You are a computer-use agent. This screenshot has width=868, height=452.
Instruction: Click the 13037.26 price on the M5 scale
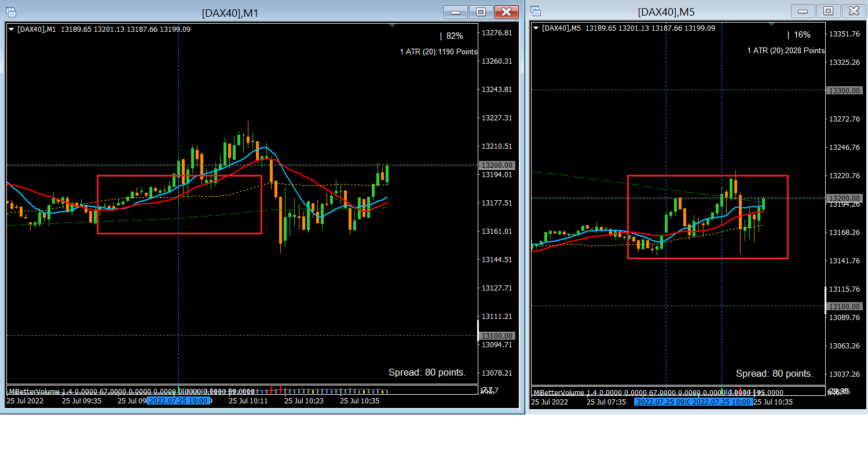[844, 374]
